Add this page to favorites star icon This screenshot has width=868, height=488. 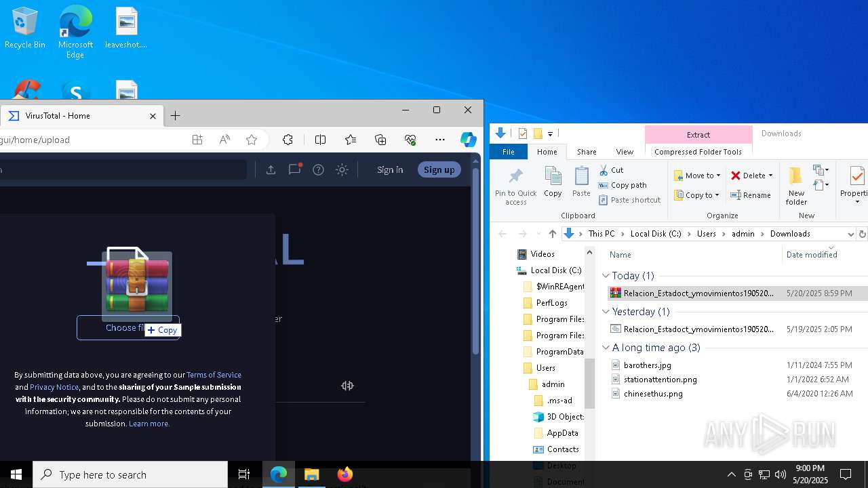click(x=252, y=140)
